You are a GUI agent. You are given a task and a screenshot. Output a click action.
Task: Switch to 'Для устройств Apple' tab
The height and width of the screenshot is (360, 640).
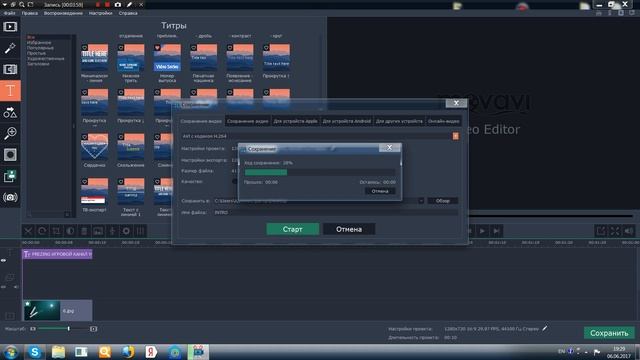coord(296,121)
